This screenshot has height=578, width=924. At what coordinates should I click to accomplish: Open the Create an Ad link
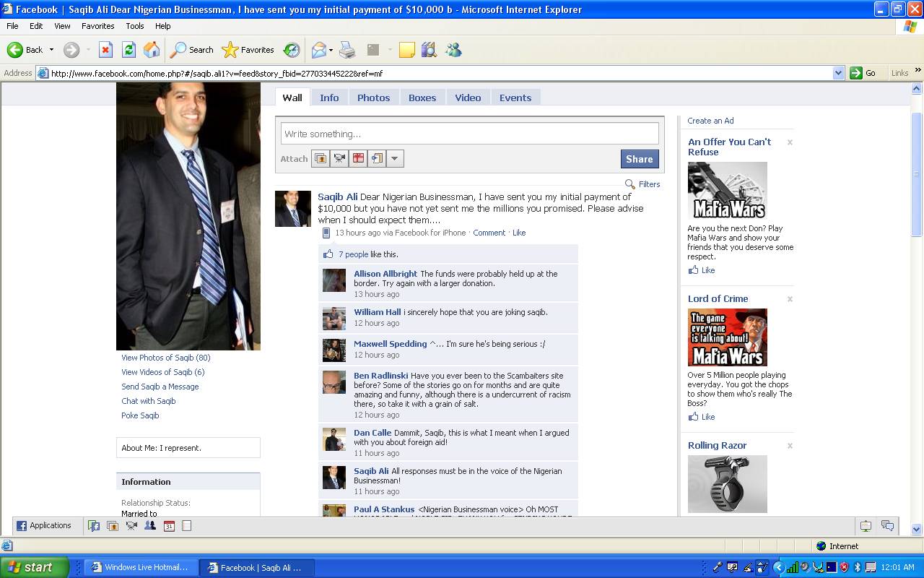pos(710,121)
